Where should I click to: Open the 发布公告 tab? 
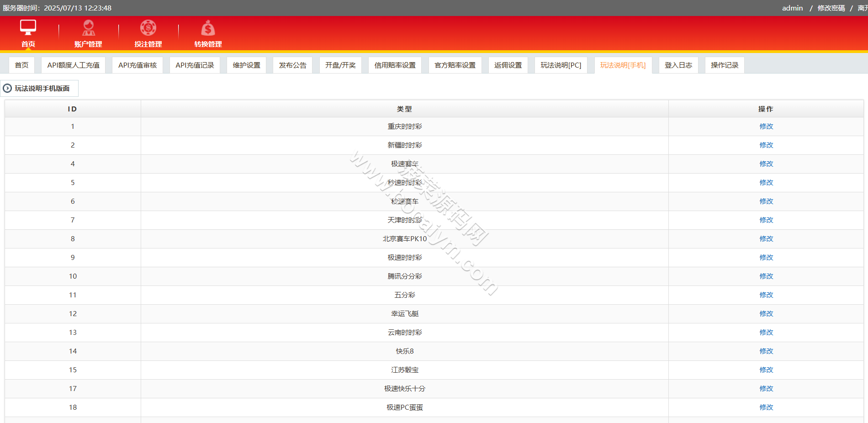tap(292, 65)
